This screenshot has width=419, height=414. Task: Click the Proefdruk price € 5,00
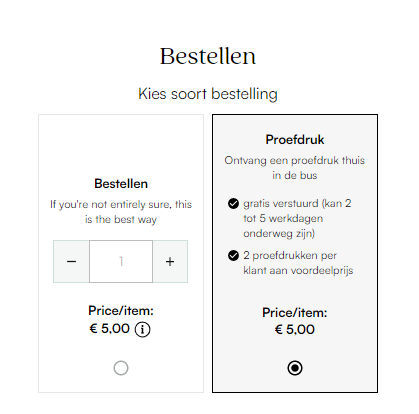295,330
